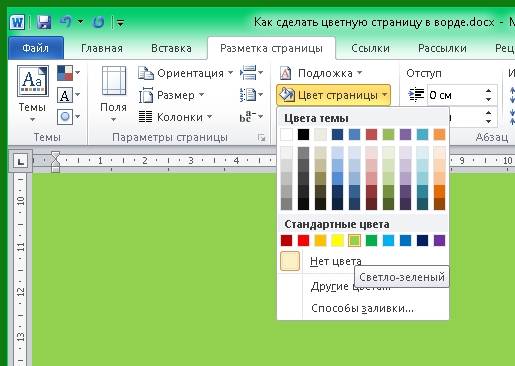Pick dark blue theme color swatch
This screenshot has height=366, width=515.
point(337,135)
